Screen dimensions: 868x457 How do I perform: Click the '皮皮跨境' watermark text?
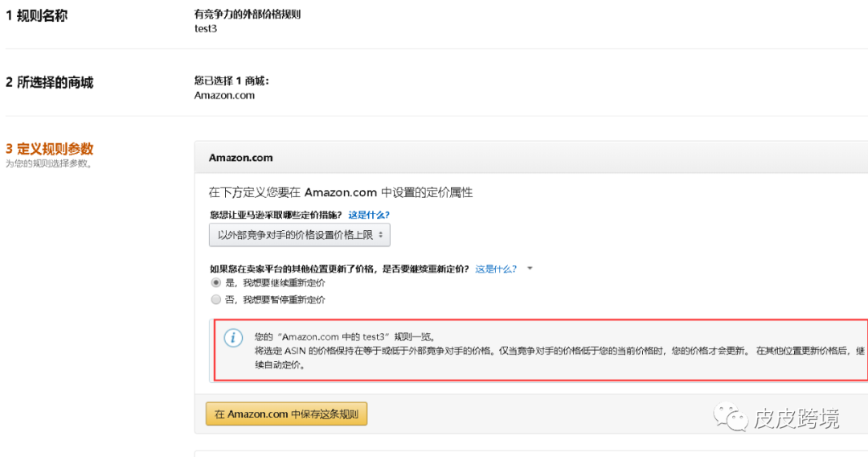[795, 418]
